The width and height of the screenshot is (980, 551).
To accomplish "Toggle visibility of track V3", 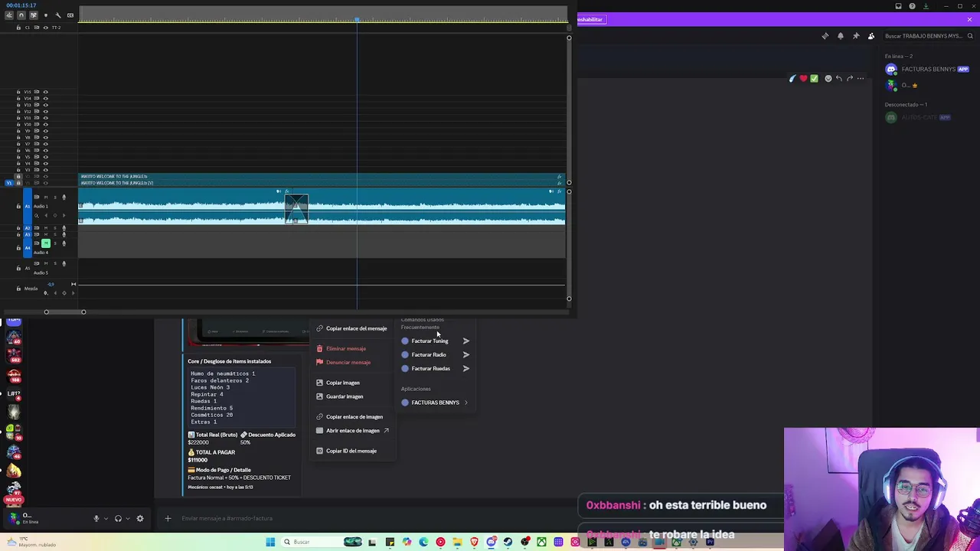I will (45, 170).
